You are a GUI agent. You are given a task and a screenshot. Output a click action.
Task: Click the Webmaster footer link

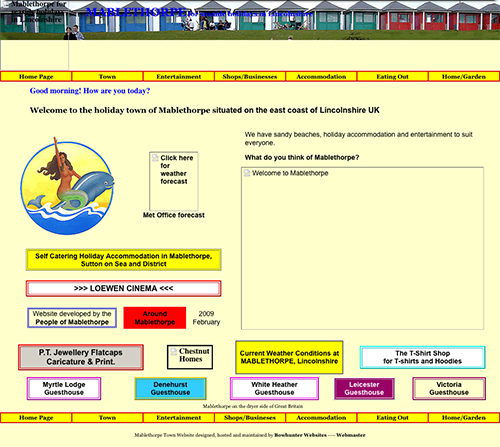point(351,435)
